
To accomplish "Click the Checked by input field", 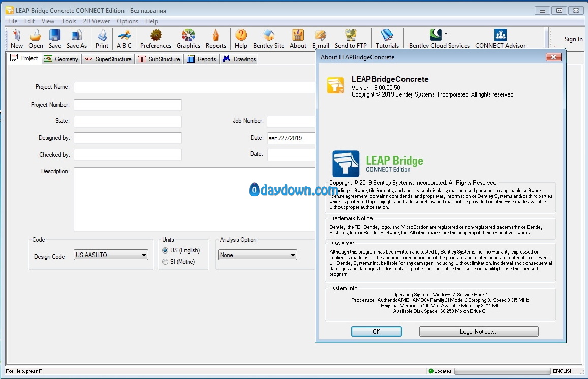I will click(128, 154).
